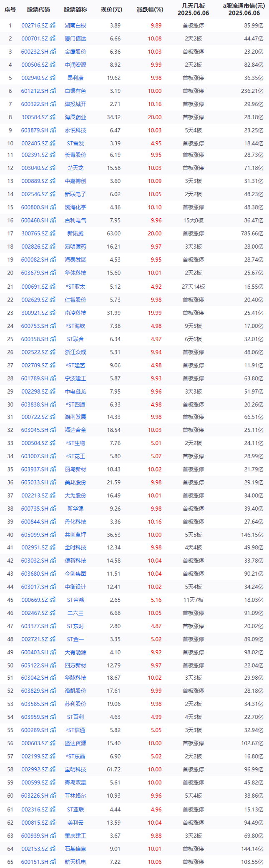Click the 27天14板 cell

[193, 287]
